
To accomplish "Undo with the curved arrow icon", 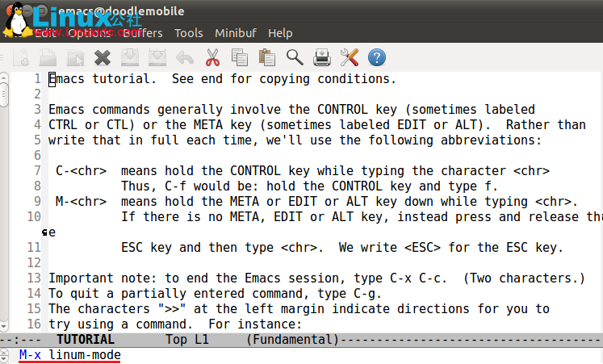I will (185, 58).
